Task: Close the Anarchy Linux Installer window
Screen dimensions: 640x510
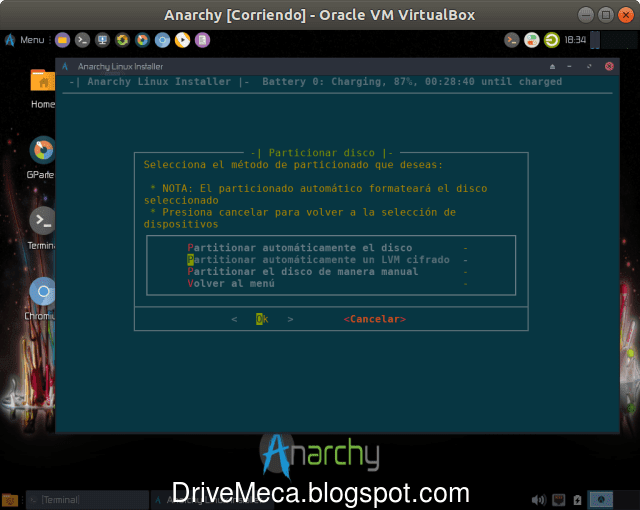Action: [x=609, y=67]
